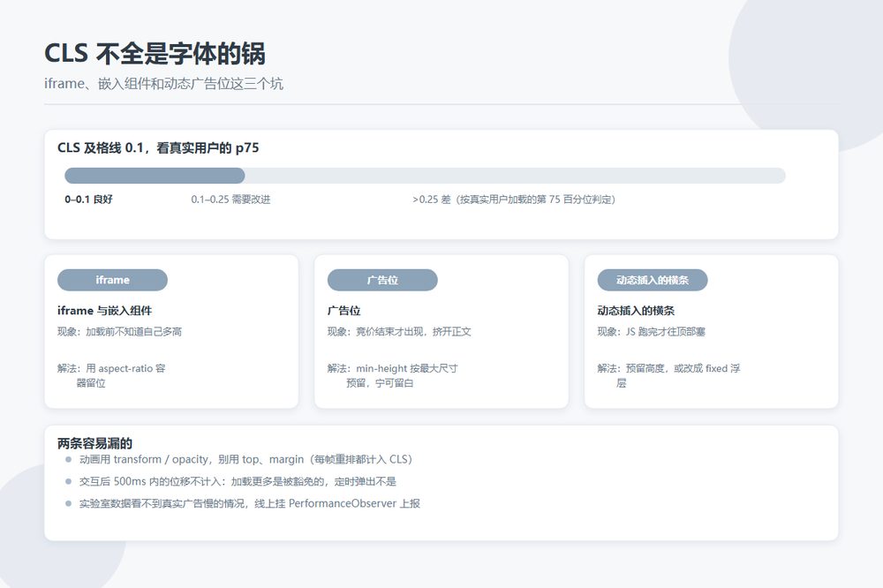This screenshot has height=588, width=883.
Task: Click text '现象：竞价结束才出现，挤开正文'
Action: (399, 332)
